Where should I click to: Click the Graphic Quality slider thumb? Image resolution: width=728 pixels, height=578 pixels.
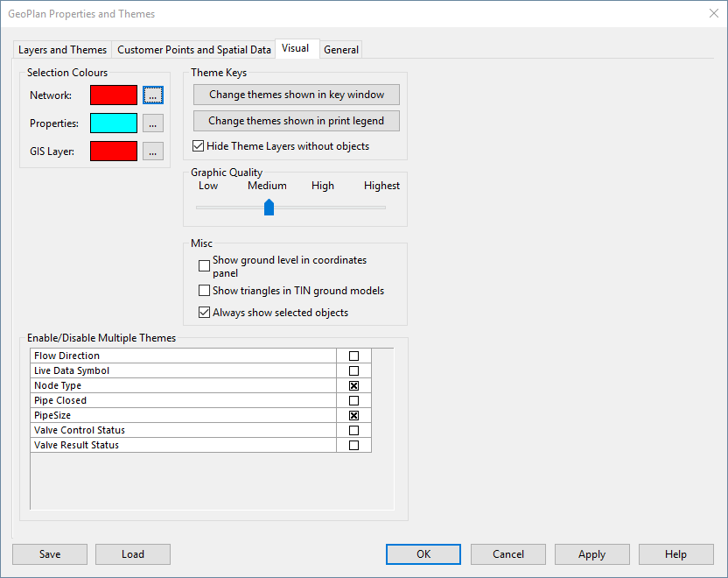(x=269, y=208)
